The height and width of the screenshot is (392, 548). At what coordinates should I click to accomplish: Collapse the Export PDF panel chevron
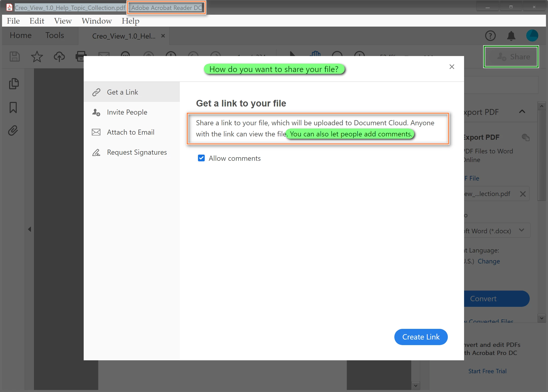[522, 112]
